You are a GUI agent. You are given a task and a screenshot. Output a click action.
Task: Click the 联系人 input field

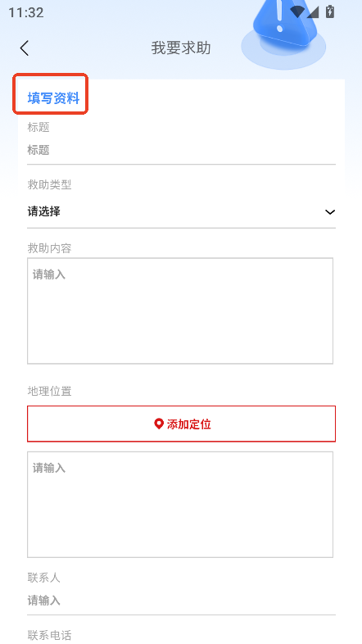coord(182,601)
